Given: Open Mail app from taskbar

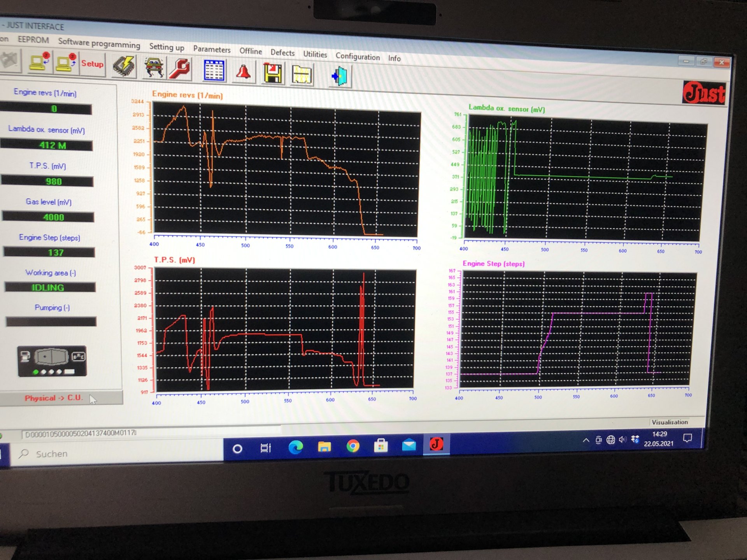Looking at the screenshot, I should 409,444.
